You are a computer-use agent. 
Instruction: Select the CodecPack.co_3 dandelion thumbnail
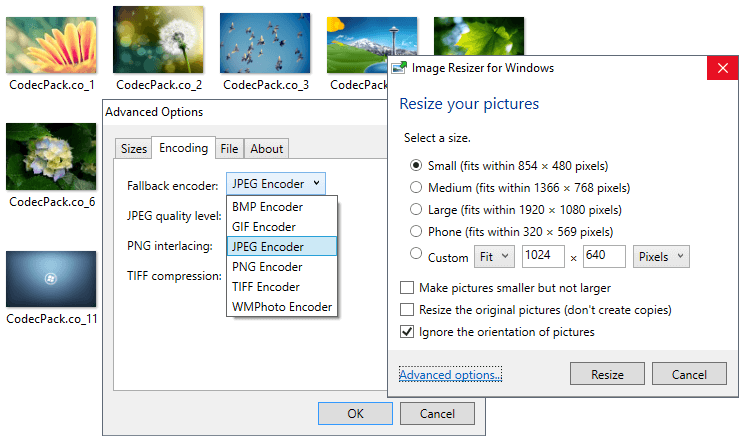[265, 38]
